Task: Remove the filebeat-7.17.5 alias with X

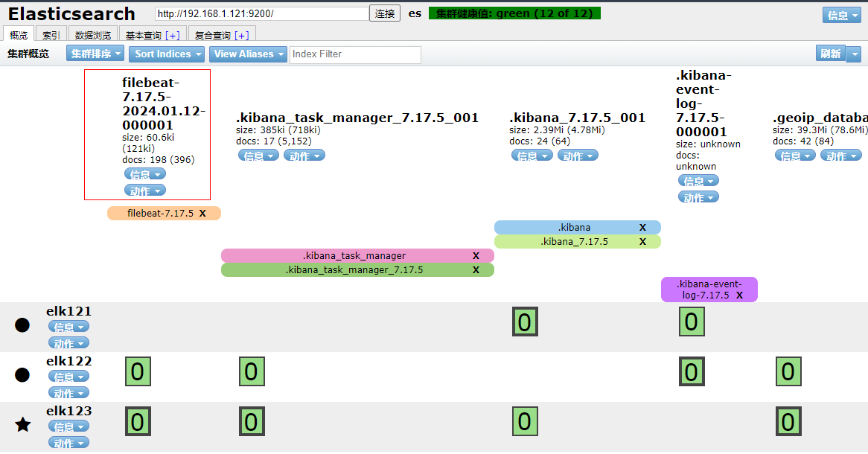Action: (202, 214)
